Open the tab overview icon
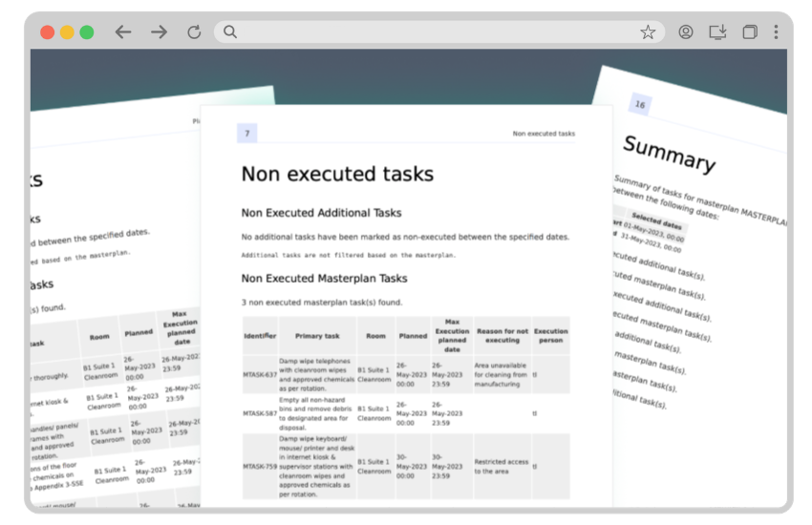Screen dimensions: 812x525 point(750,31)
